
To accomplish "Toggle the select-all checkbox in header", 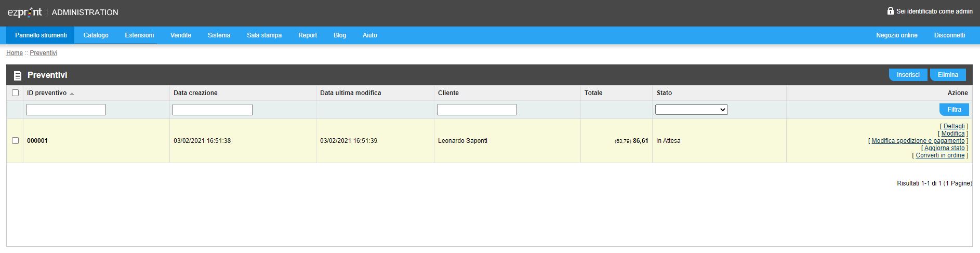I will (15, 93).
